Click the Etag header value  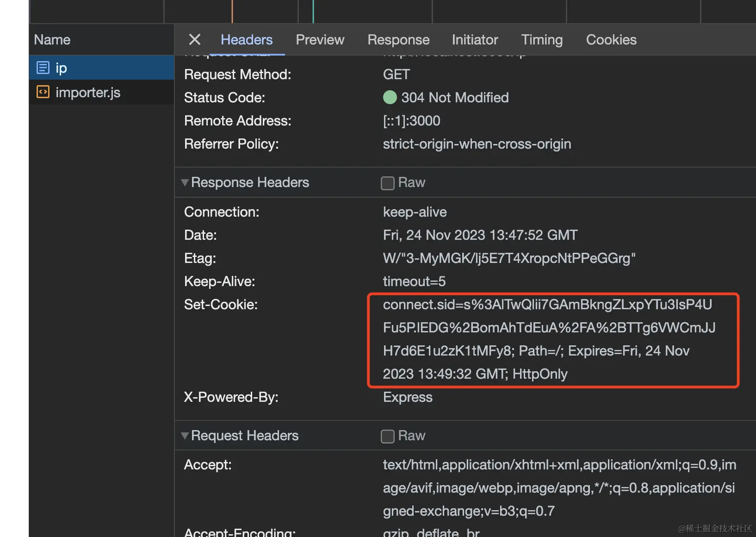click(509, 258)
